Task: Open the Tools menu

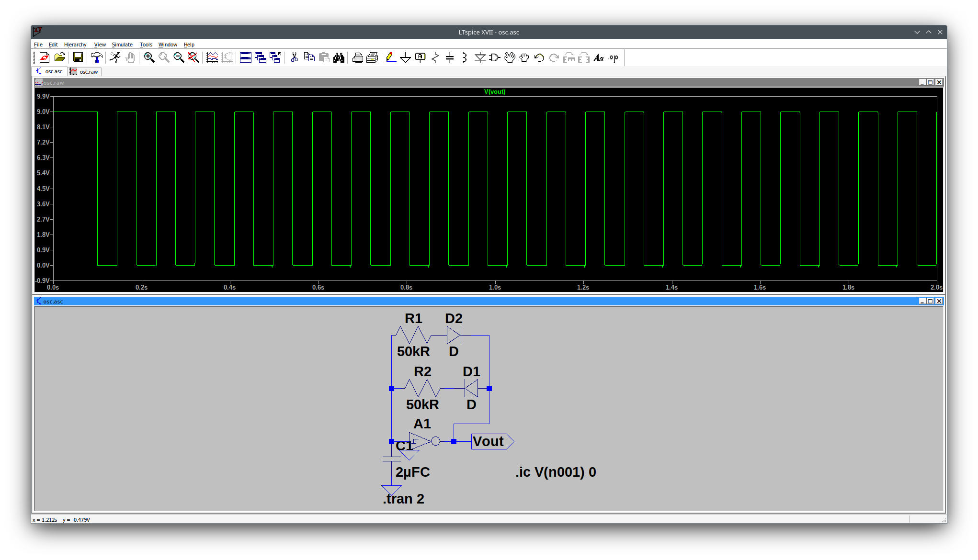Action: tap(146, 45)
